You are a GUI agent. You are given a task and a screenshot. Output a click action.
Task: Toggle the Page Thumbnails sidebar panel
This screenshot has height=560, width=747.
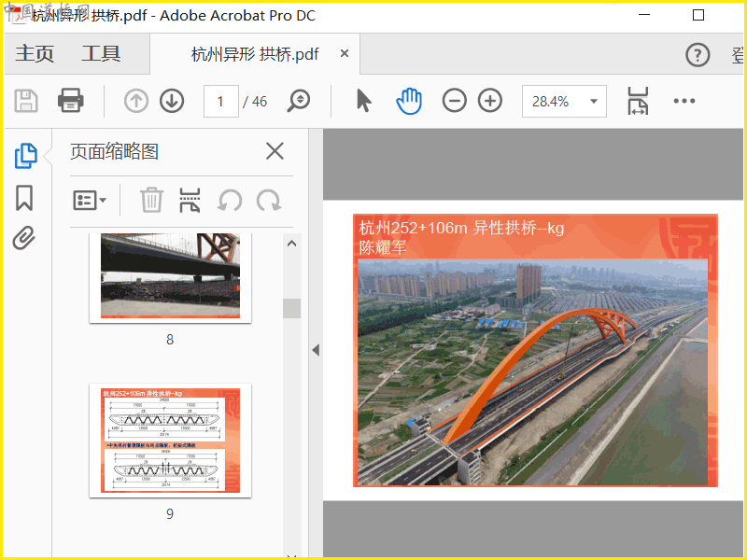coord(26,156)
